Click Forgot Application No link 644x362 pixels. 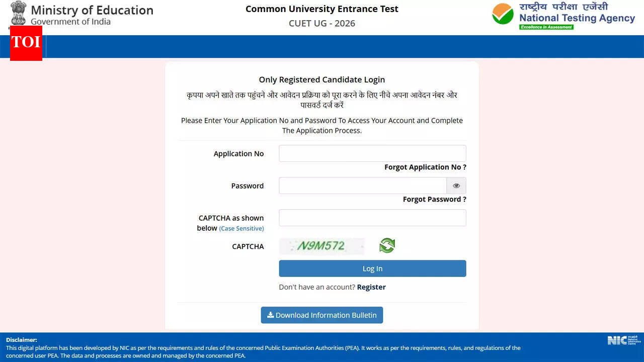[x=425, y=167]
